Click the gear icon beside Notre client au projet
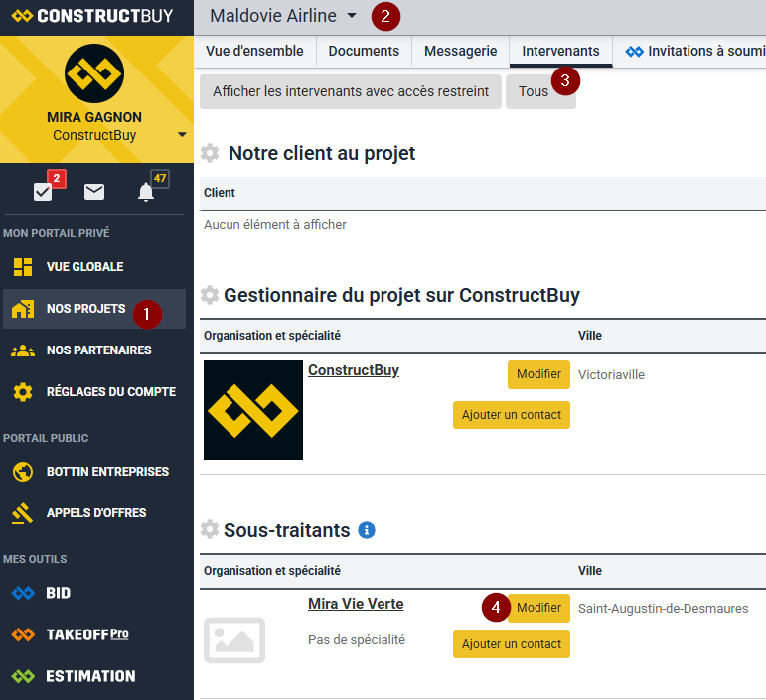Image resolution: width=766 pixels, height=700 pixels. click(x=210, y=153)
